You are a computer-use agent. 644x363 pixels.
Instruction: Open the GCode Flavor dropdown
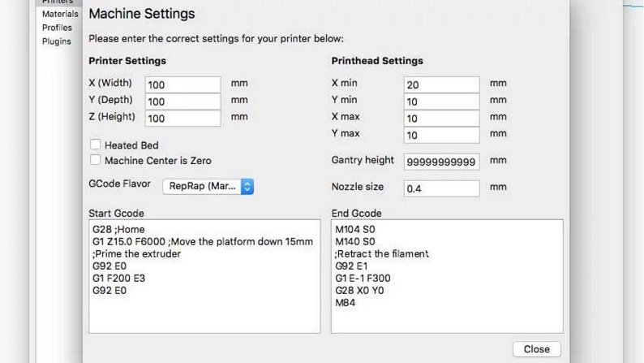[x=208, y=186]
